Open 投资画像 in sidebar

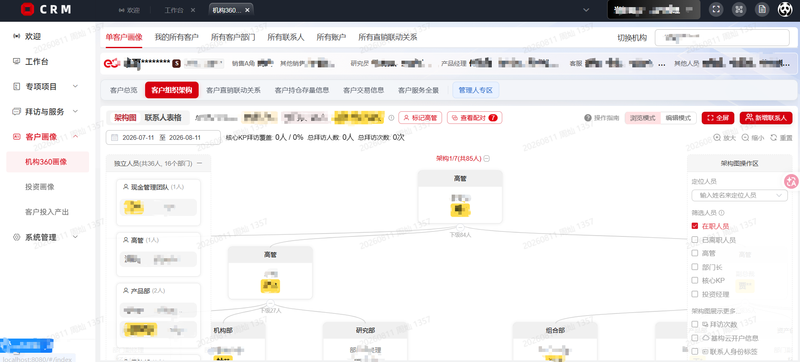[x=40, y=187]
